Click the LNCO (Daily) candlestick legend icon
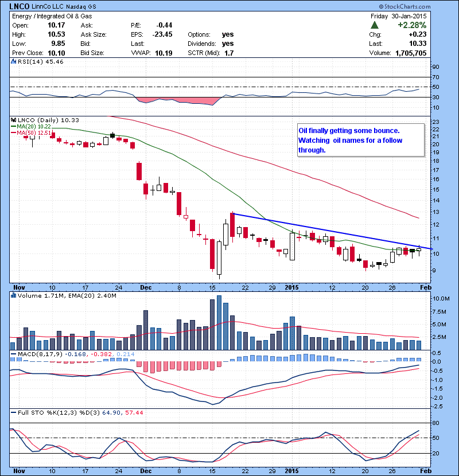The height and width of the screenshot is (476, 459). 14,120
